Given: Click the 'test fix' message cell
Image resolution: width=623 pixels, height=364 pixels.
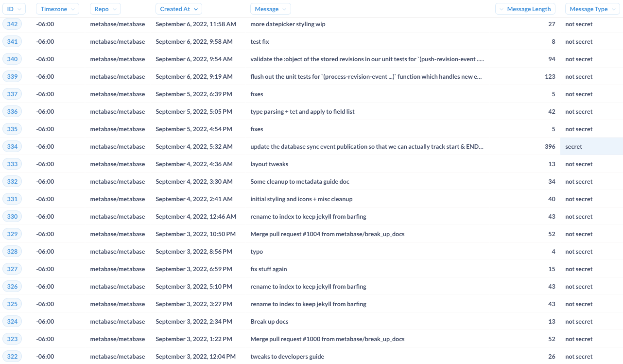Looking at the screenshot, I should pos(260,42).
